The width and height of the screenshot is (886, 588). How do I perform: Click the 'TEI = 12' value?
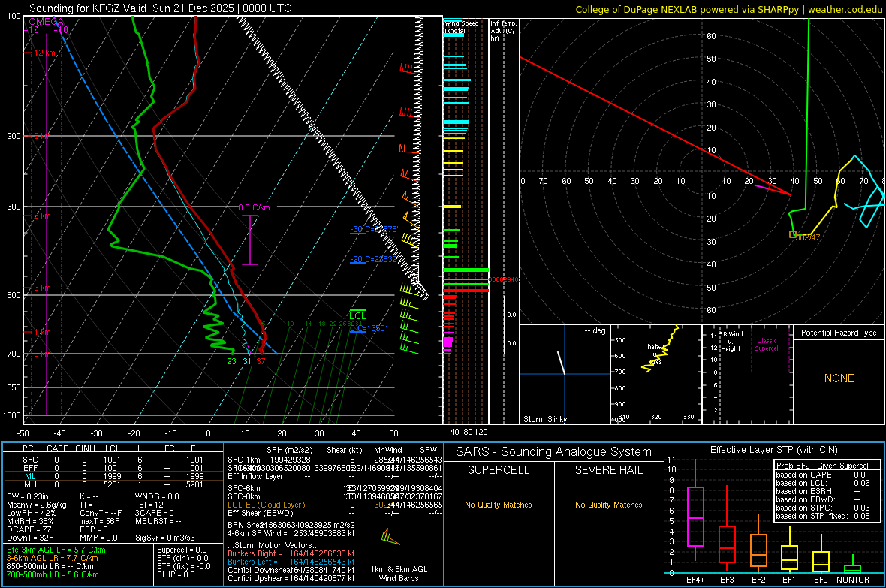149,505
